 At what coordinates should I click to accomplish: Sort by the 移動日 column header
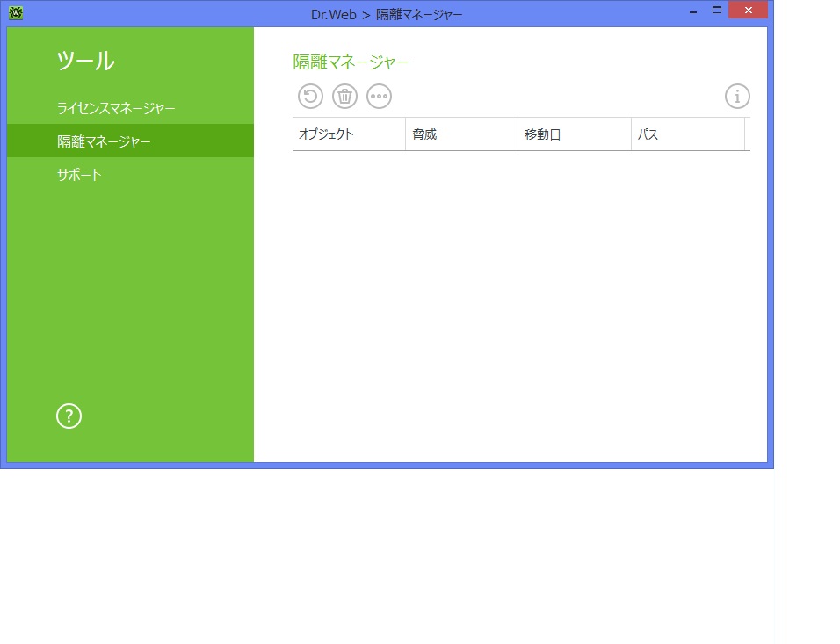[x=574, y=134]
